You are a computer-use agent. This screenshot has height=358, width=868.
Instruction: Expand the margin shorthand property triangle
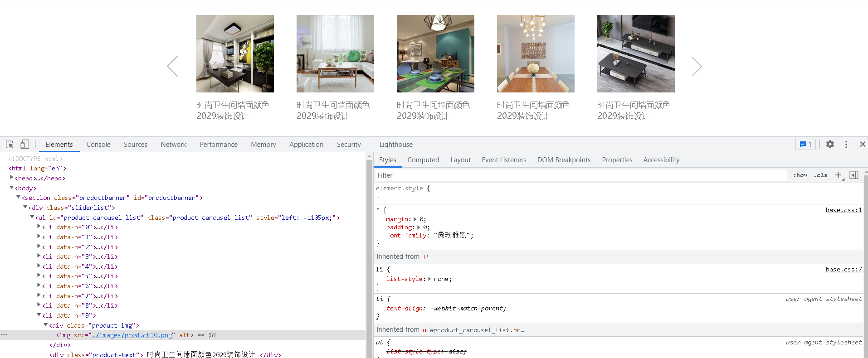point(415,219)
